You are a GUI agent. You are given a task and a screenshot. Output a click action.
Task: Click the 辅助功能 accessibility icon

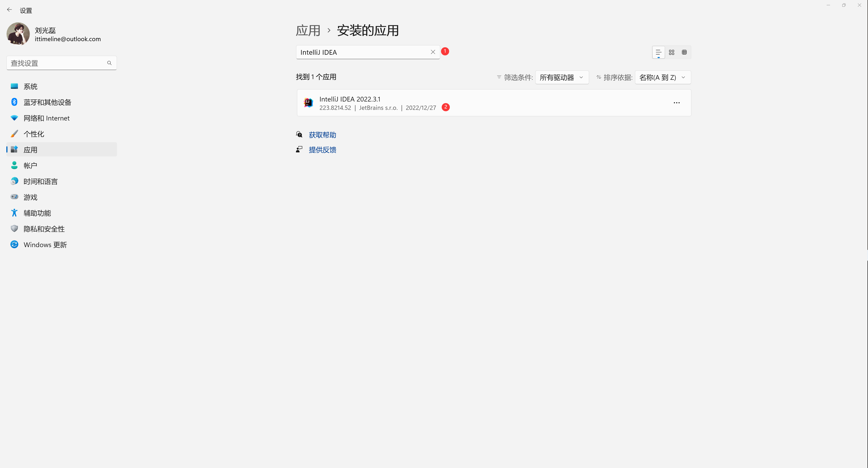tap(14, 213)
